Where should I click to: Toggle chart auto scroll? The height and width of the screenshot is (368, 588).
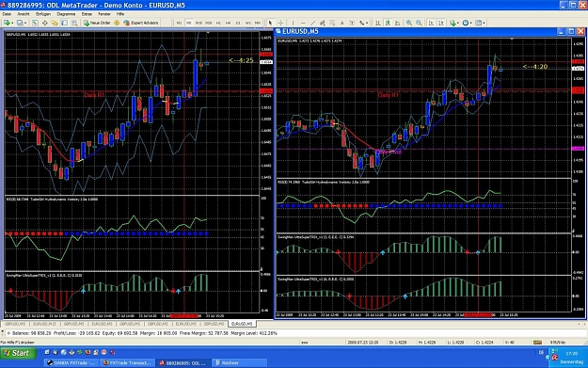(x=431, y=23)
